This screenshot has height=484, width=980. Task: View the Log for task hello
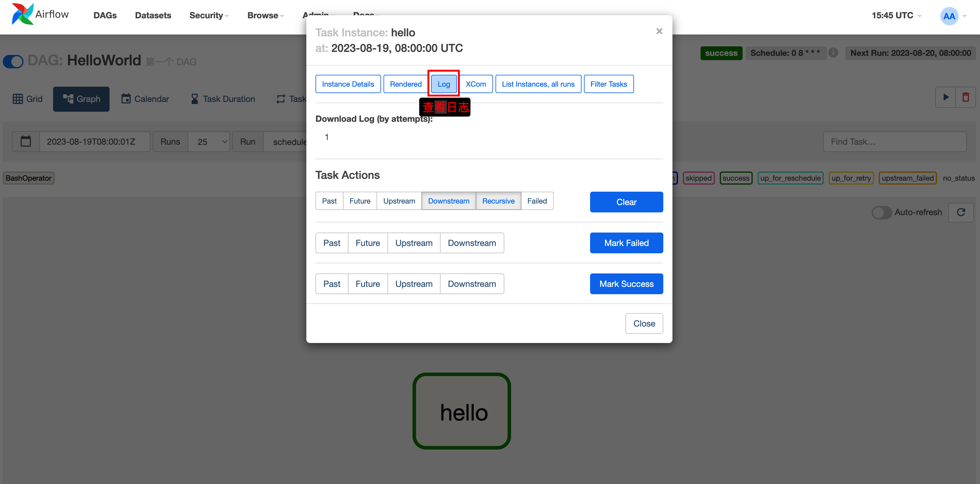coord(443,84)
